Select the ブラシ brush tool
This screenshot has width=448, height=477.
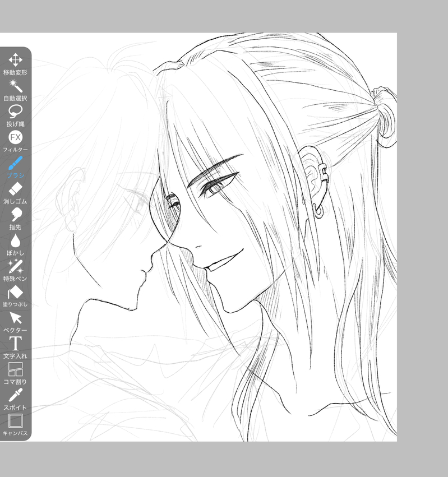coord(15,168)
